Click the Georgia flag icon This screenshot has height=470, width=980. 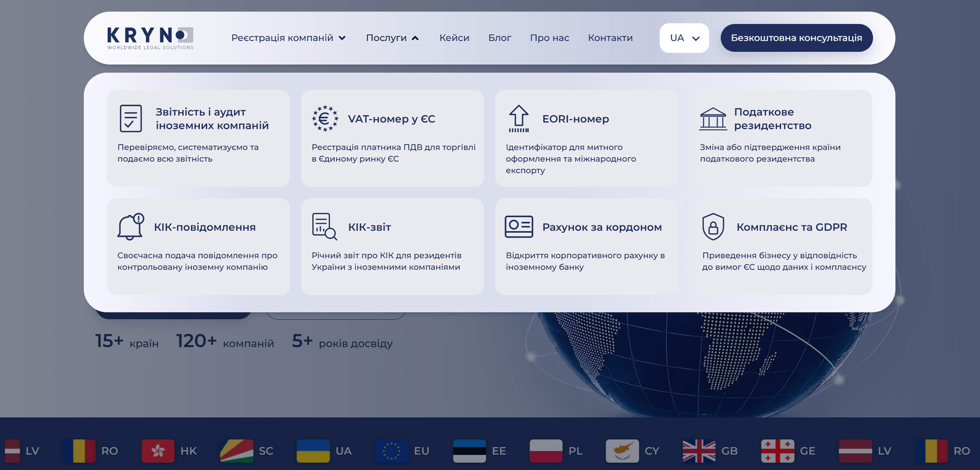[778, 451]
